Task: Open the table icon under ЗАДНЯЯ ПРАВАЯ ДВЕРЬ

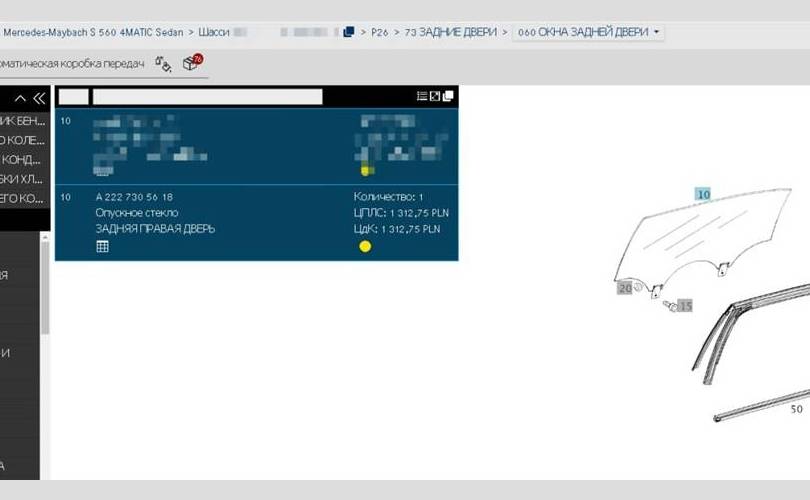Action: pos(102,246)
